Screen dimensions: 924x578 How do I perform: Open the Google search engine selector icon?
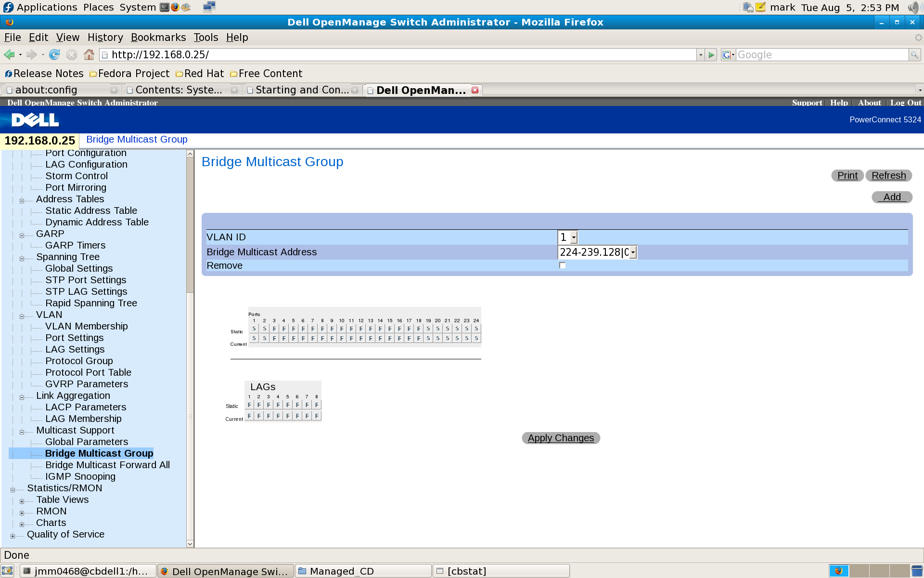[729, 55]
